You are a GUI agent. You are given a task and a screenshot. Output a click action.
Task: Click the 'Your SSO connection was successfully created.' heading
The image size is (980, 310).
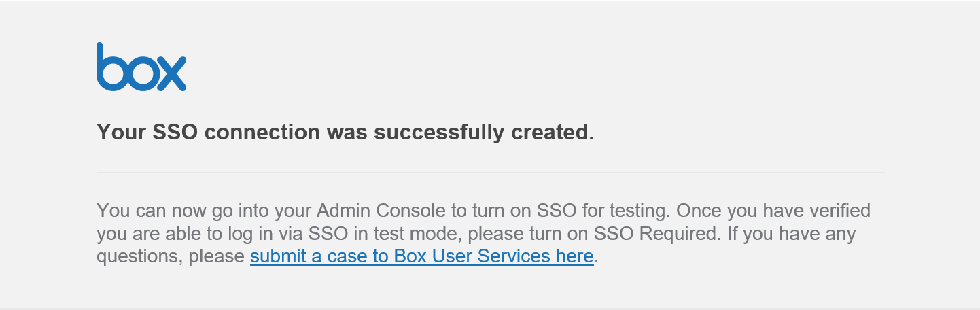point(345,132)
